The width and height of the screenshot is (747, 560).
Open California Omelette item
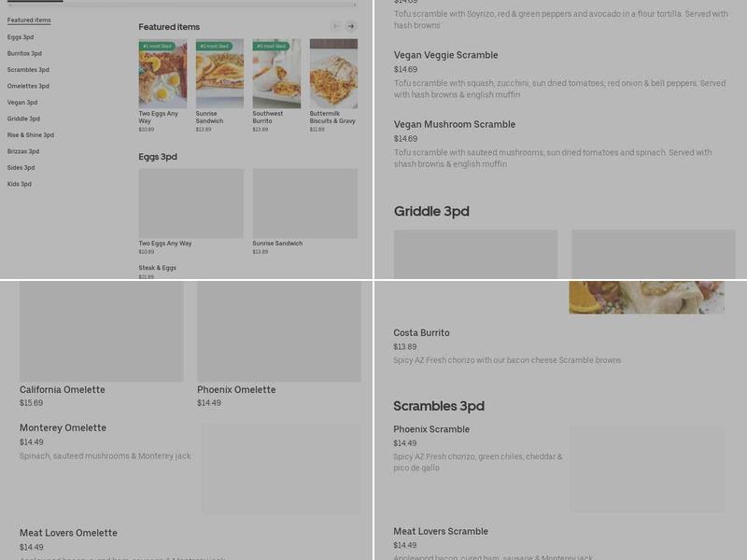(63, 389)
